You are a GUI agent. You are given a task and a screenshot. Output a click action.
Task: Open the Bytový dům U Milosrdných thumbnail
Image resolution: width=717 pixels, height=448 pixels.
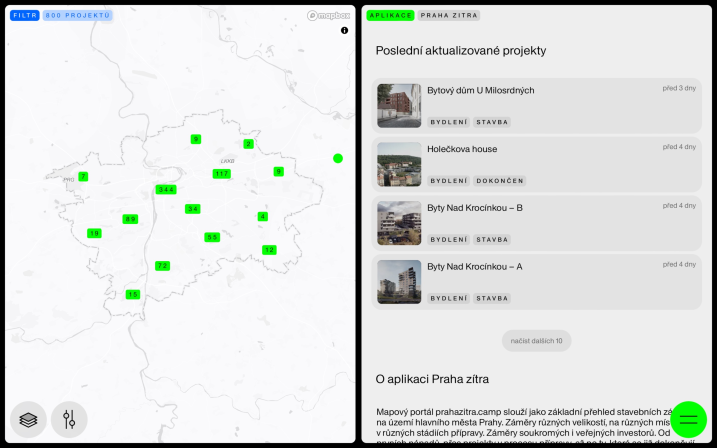[399, 106]
